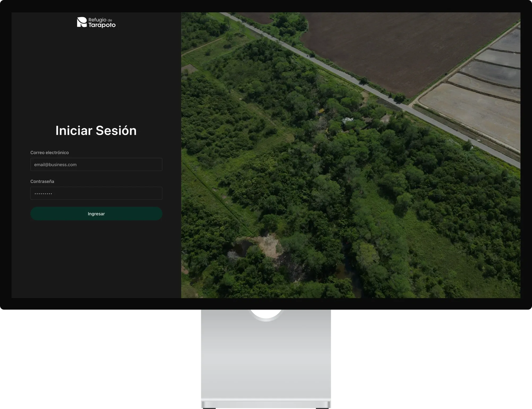Focus the Correo electrónico email field

[96, 164]
